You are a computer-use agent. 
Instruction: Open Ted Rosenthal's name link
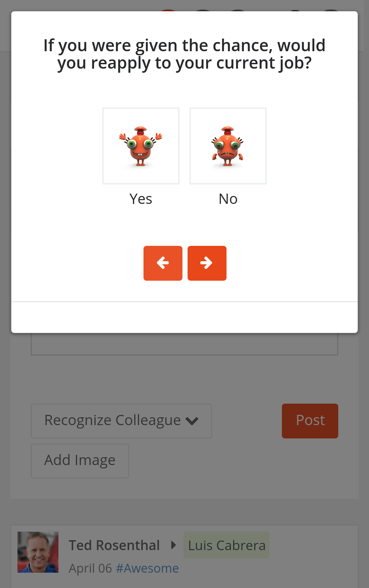pos(114,545)
